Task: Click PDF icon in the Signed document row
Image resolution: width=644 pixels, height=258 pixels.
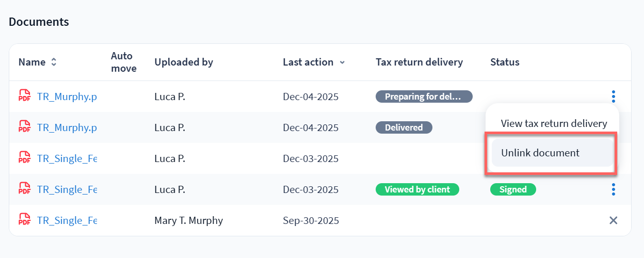Action: coord(24,189)
